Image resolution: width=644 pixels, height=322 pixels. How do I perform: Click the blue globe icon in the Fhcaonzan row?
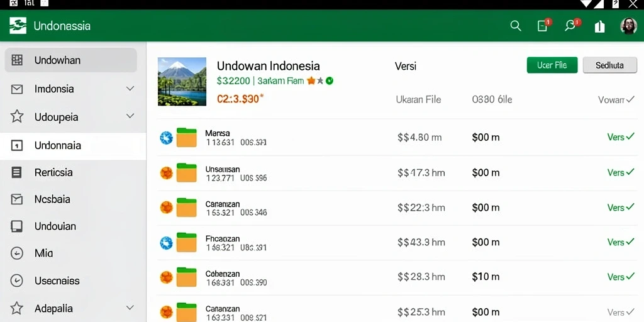point(166,243)
